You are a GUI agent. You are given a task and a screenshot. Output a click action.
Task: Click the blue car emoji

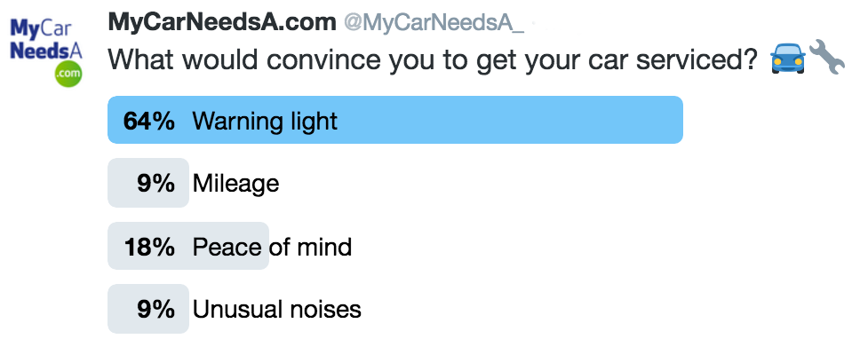coord(788,59)
